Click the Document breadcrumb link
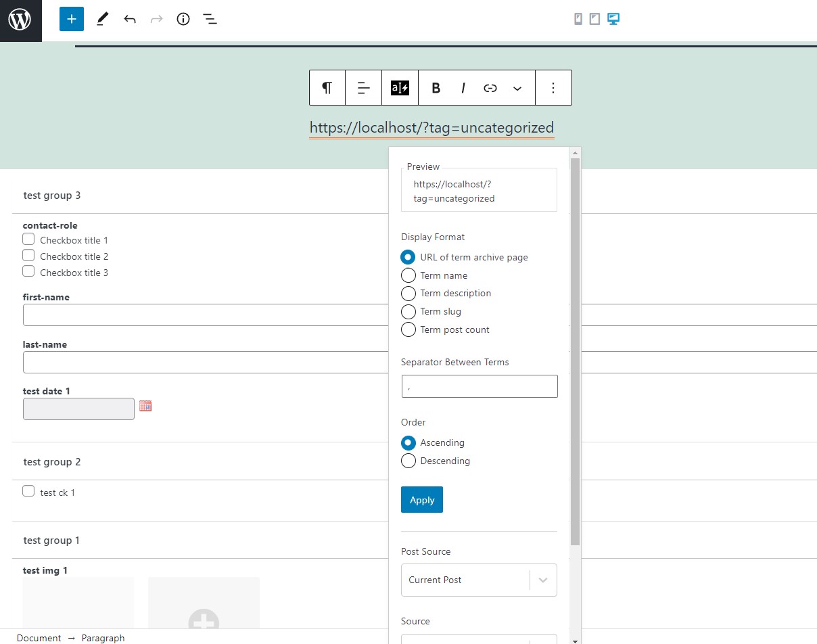This screenshot has width=817, height=644. [39, 638]
